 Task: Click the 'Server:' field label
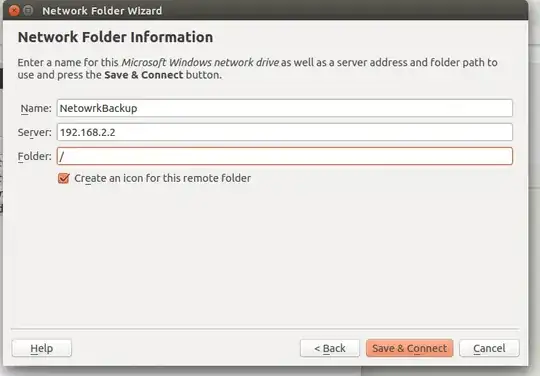pos(34,133)
